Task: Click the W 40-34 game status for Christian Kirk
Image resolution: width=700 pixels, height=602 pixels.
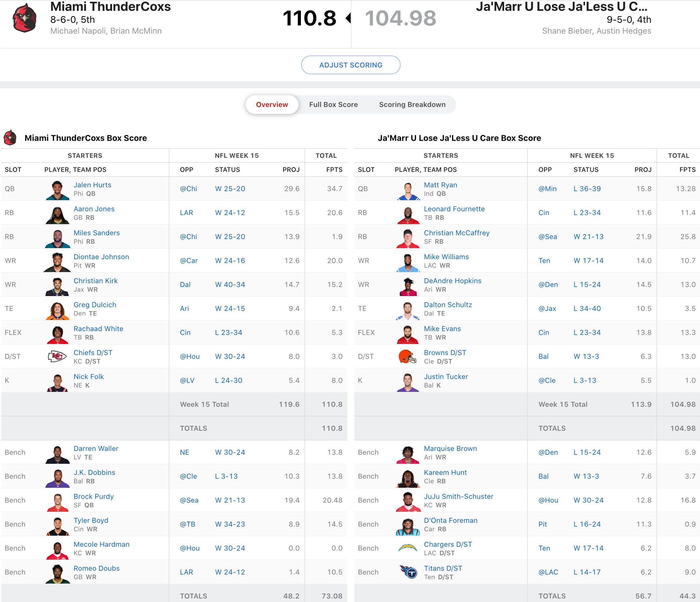Action: tap(230, 285)
